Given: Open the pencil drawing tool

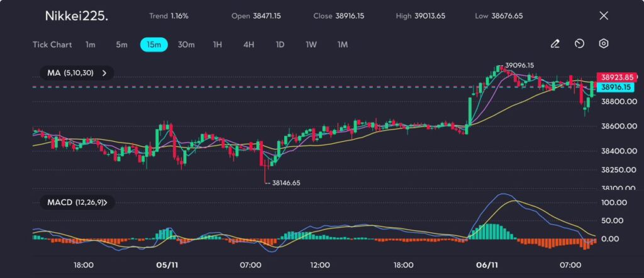Looking at the screenshot, I should click(x=555, y=44).
